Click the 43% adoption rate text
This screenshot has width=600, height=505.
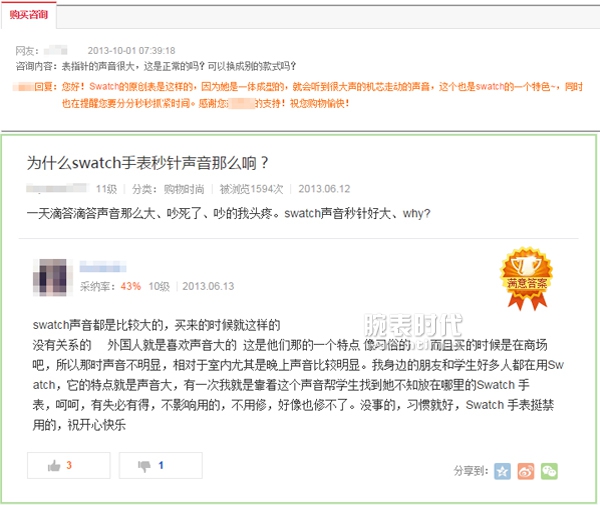(130, 286)
